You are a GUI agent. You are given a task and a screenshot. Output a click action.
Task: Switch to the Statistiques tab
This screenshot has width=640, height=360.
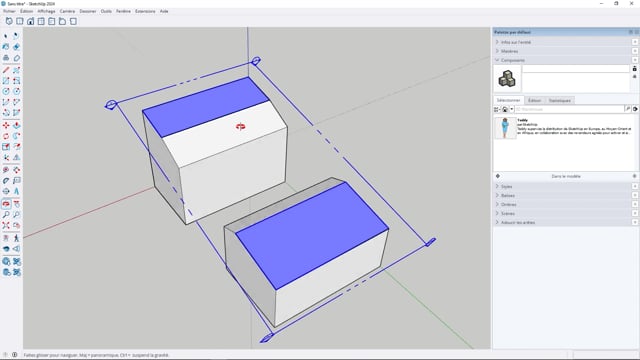[x=560, y=100]
